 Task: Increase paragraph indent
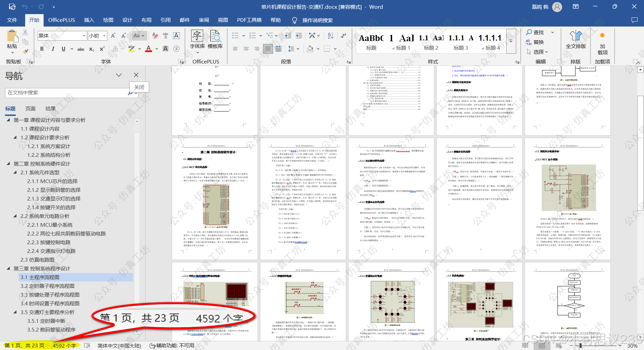coord(299,36)
